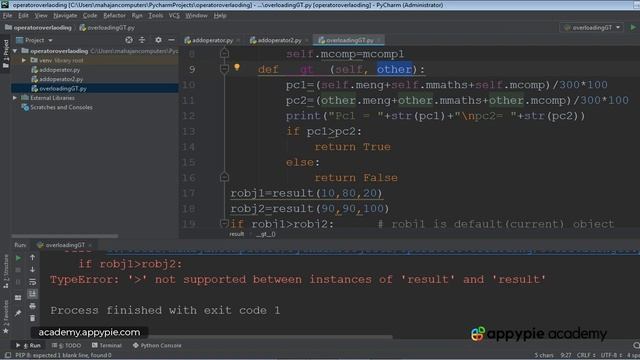Click the 'result' editor breadcrumb

click(x=236, y=234)
